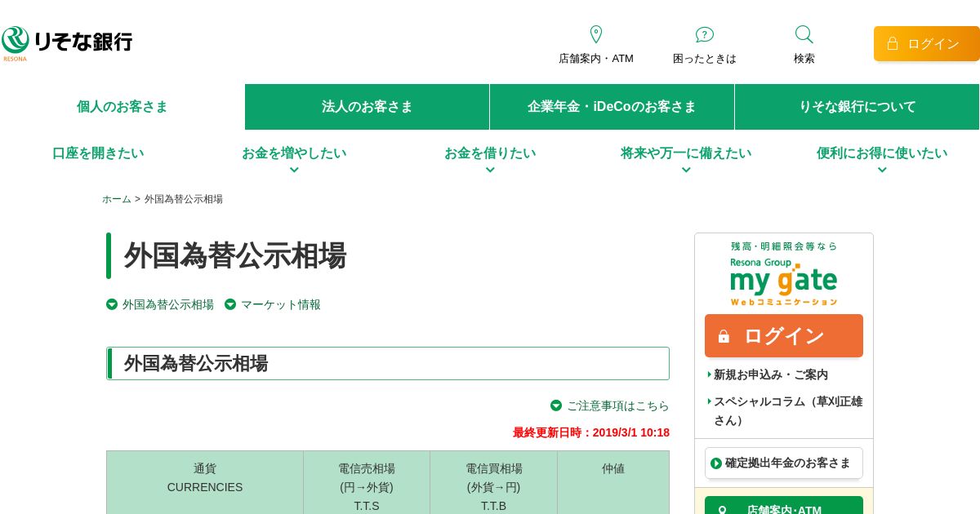Screen dimensions: 980x514
Task: Open the お金を借りたい menu label
Action: [490, 153]
